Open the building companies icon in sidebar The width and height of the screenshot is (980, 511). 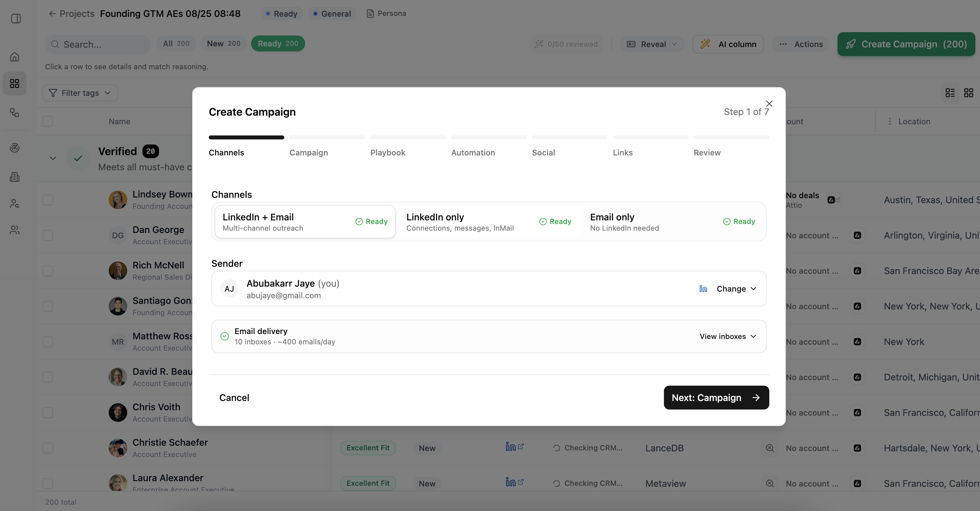15,177
